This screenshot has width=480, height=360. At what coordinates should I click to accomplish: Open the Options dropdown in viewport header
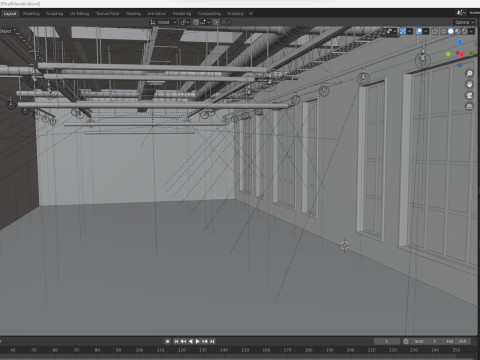click(x=464, y=22)
